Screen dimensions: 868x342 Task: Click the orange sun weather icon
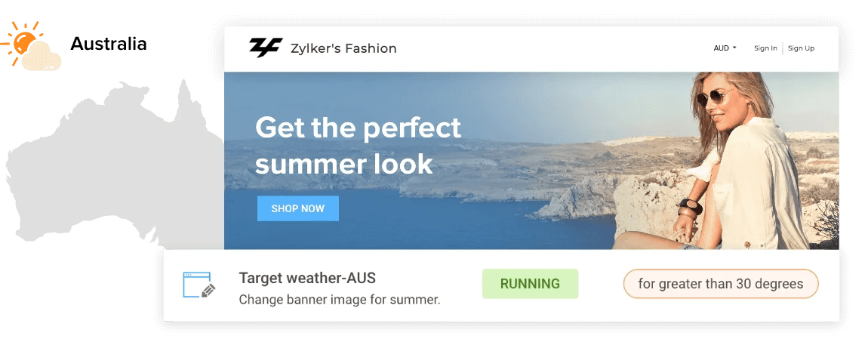pos(22,42)
